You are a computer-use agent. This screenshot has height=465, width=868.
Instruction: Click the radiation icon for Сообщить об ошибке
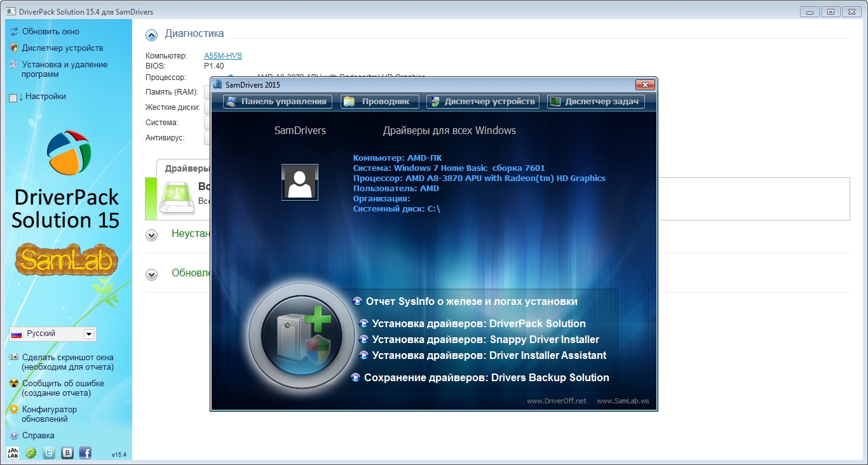(14, 383)
